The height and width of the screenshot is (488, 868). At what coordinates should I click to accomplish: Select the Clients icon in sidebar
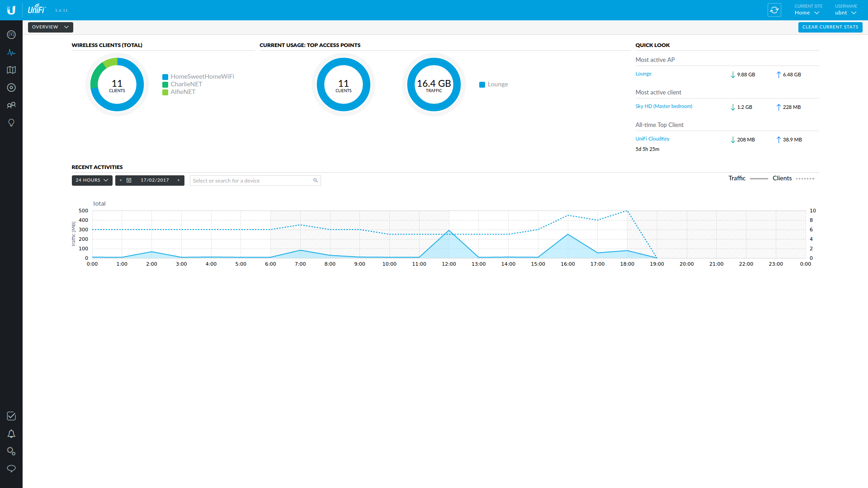tap(11, 105)
